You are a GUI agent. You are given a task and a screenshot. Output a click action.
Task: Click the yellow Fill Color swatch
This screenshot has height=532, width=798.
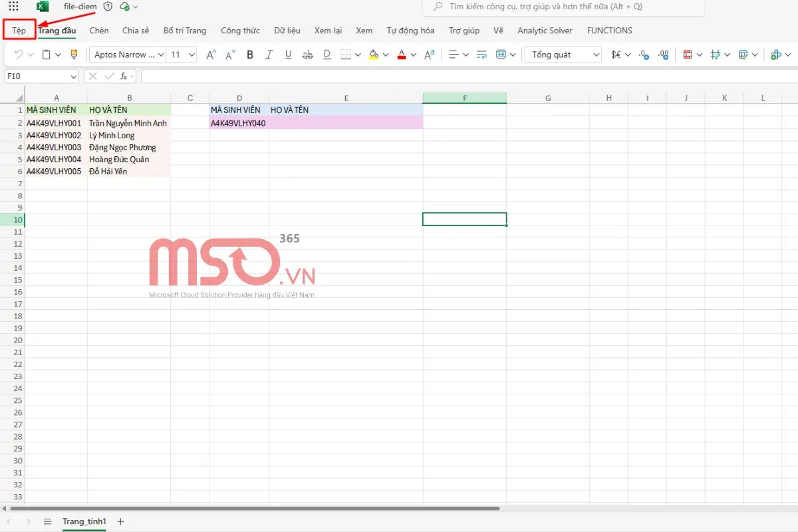[374, 55]
